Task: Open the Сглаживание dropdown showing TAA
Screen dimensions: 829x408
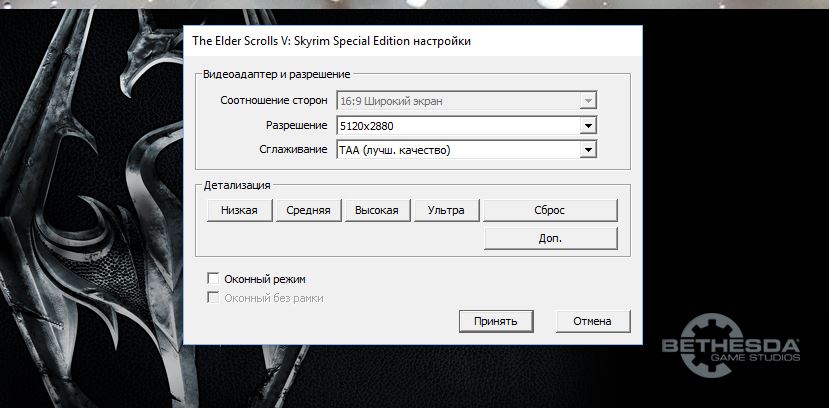Action: [x=466, y=150]
